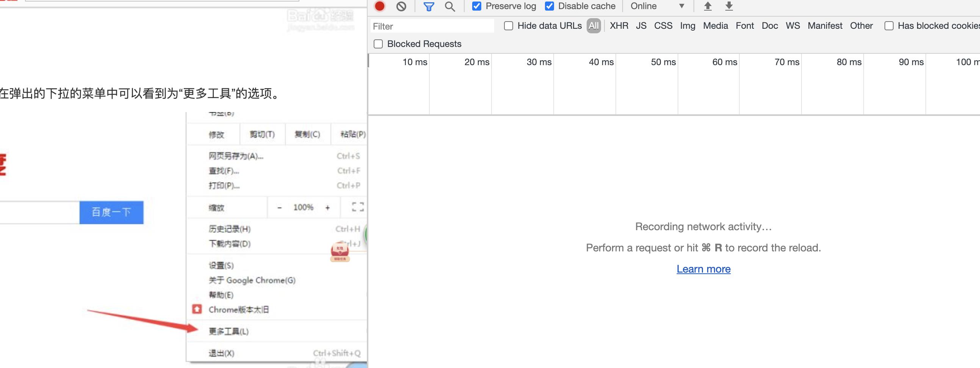
Task: Click Export HAR download arrow
Action: click(729, 6)
